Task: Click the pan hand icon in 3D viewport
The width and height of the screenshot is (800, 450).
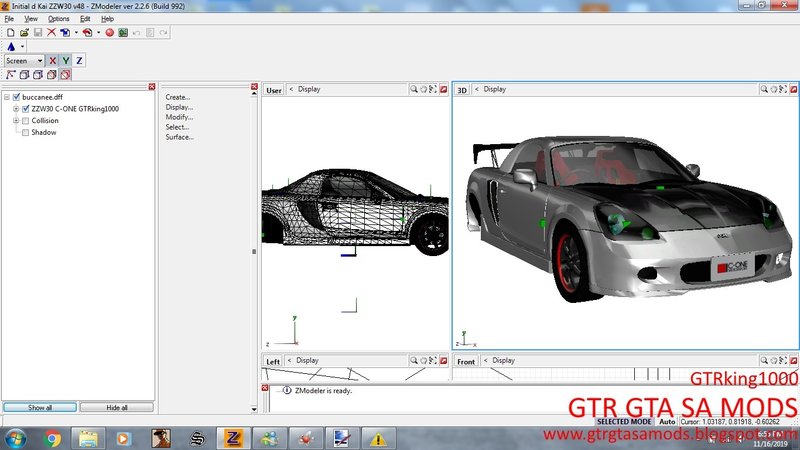Action: pyautogui.click(x=773, y=89)
